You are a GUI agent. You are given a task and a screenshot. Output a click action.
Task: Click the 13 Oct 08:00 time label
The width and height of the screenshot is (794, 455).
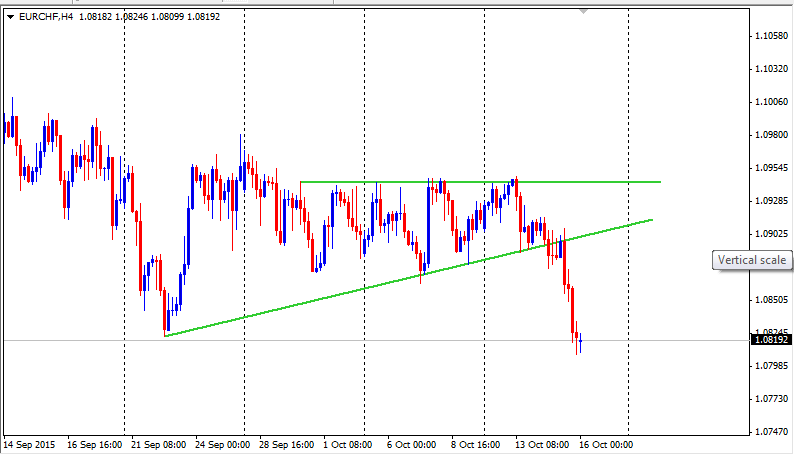(x=542, y=445)
